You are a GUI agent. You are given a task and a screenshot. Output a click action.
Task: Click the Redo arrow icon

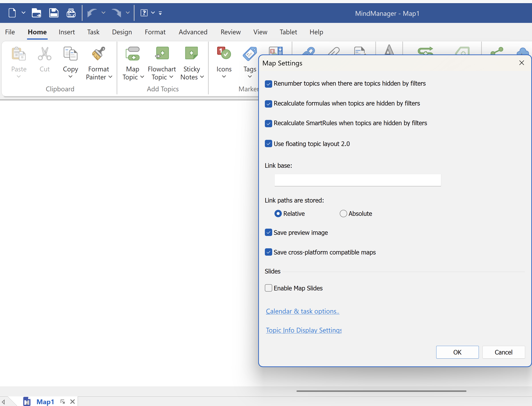click(117, 13)
